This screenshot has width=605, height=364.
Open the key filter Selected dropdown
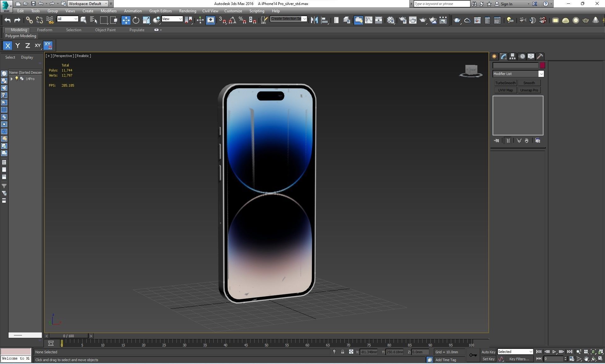point(515,352)
